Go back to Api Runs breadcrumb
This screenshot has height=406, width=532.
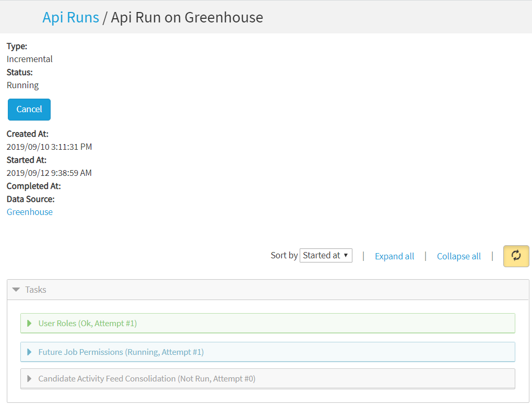(70, 17)
